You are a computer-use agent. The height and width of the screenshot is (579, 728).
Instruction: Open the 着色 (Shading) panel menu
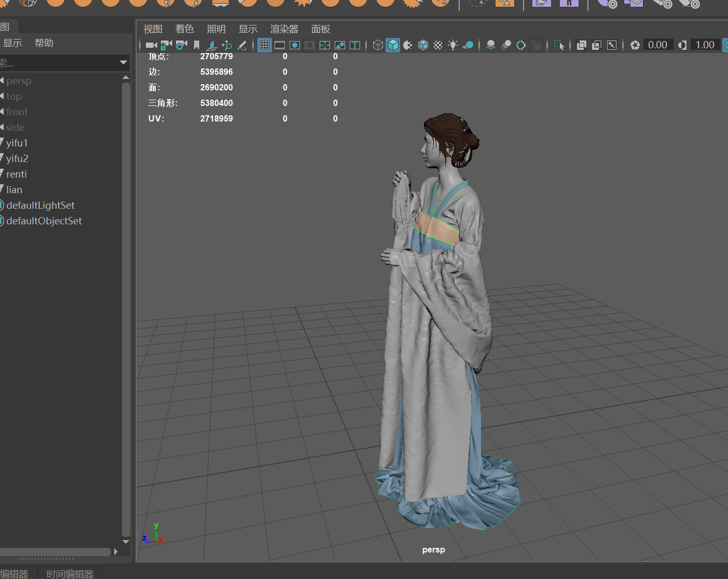pos(185,29)
